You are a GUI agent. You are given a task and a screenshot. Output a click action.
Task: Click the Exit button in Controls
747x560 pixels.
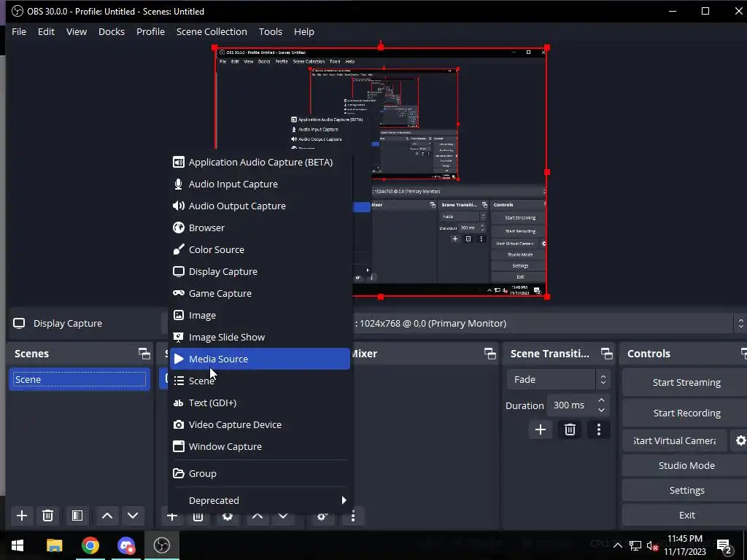point(686,515)
